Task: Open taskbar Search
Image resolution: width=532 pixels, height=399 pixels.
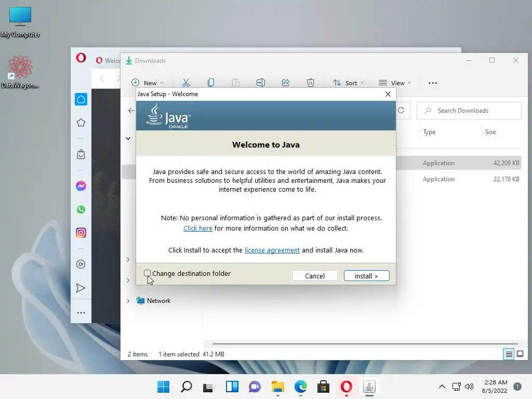Action: pos(187,387)
